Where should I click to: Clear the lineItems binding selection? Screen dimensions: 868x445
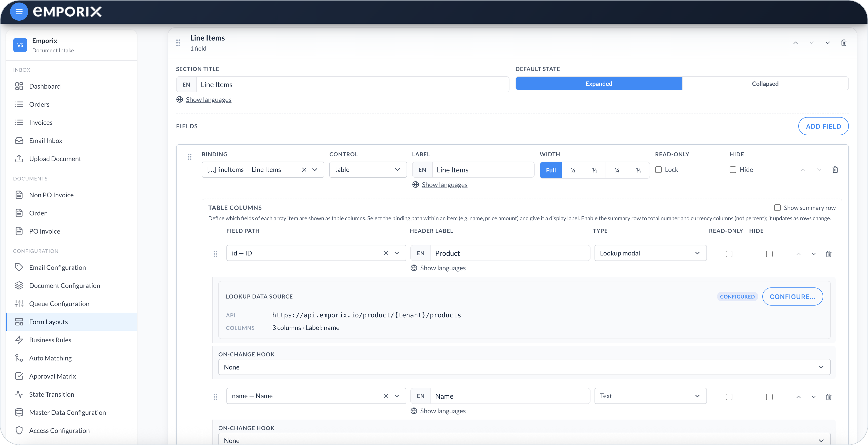click(304, 170)
